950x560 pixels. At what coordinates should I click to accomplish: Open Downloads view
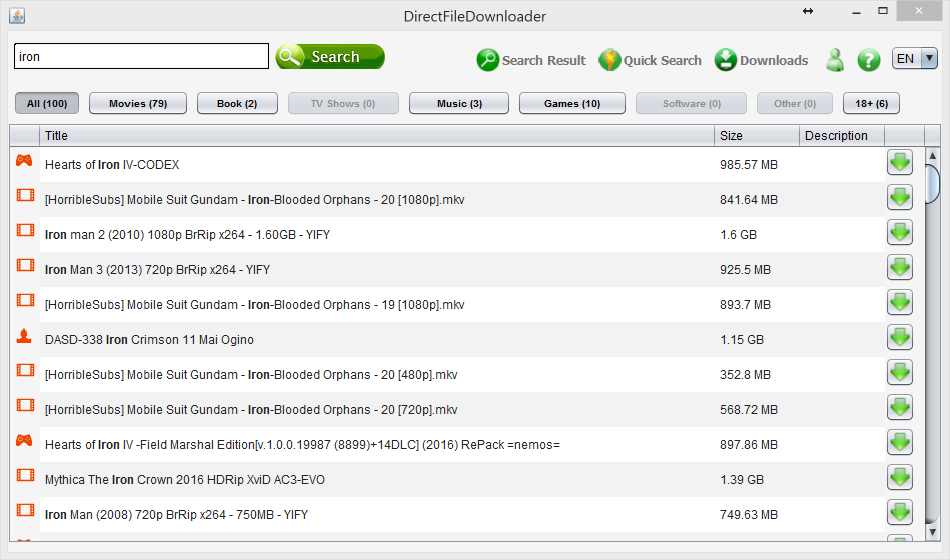point(761,60)
